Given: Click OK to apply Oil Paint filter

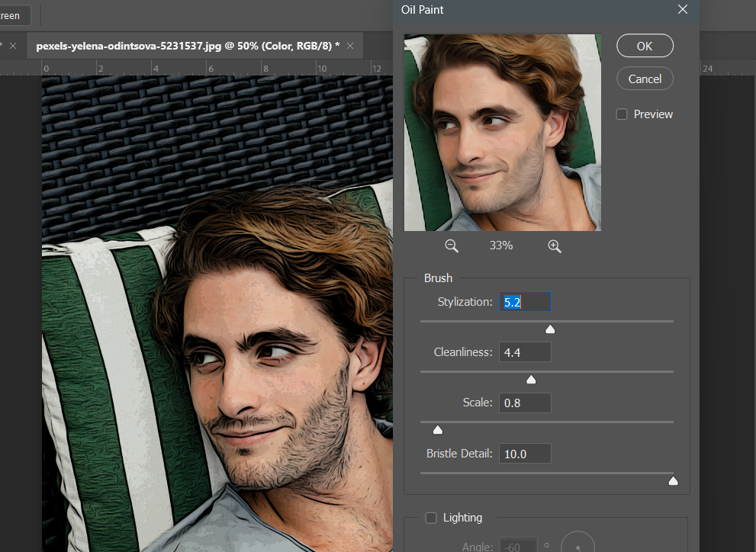Looking at the screenshot, I should click(x=645, y=46).
